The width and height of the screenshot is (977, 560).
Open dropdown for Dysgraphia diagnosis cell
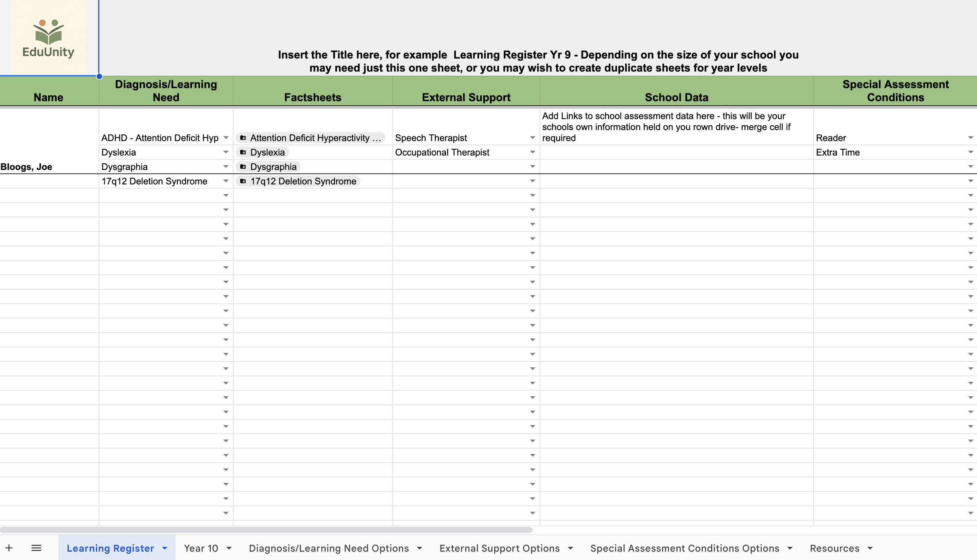(226, 166)
